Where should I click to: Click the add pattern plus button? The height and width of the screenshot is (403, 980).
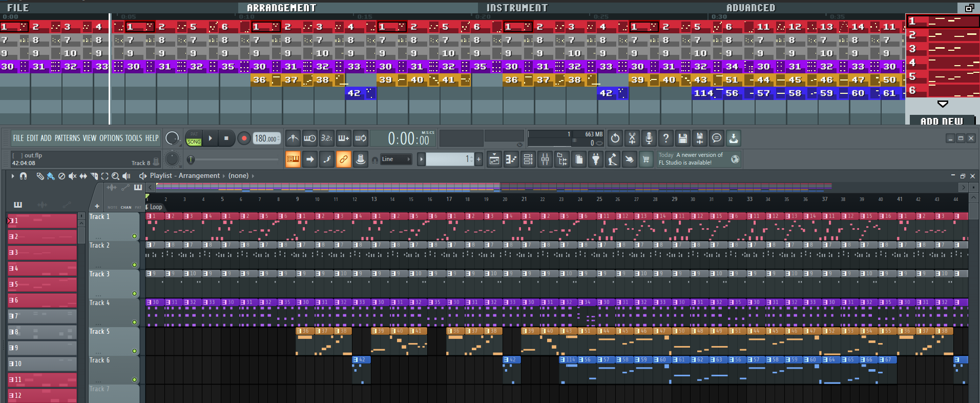click(478, 159)
